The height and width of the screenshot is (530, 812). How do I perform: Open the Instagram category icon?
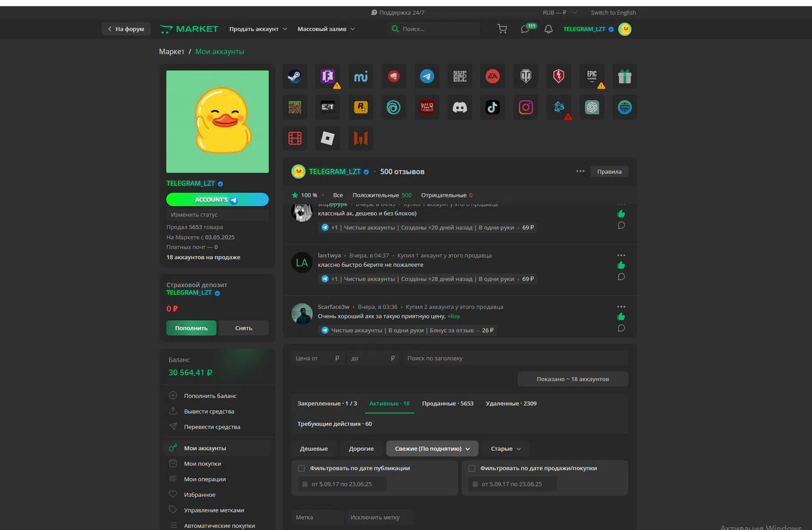(526, 107)
